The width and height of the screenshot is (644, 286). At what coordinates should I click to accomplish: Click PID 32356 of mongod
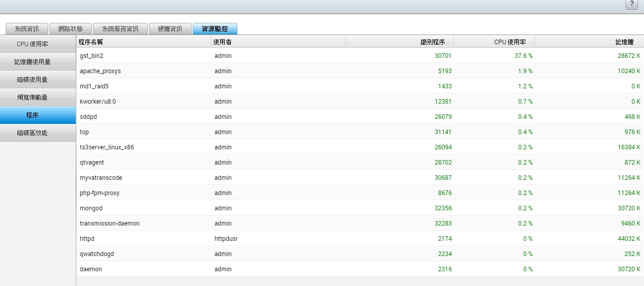click(x=443, y=208)
